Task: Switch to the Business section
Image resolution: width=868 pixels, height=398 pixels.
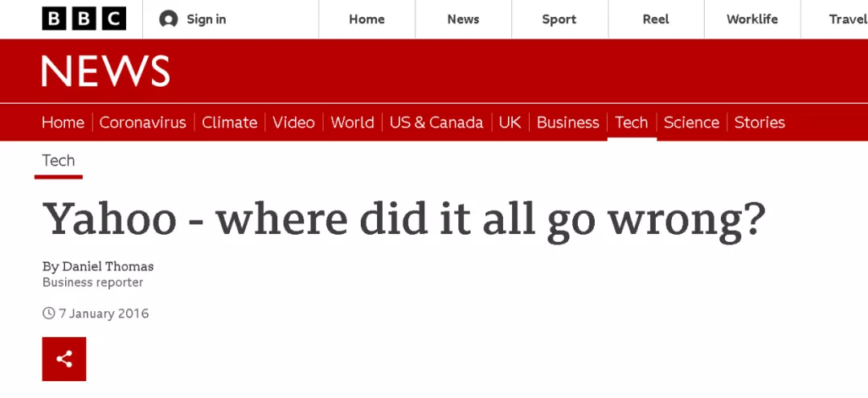Action: (567, 122)
